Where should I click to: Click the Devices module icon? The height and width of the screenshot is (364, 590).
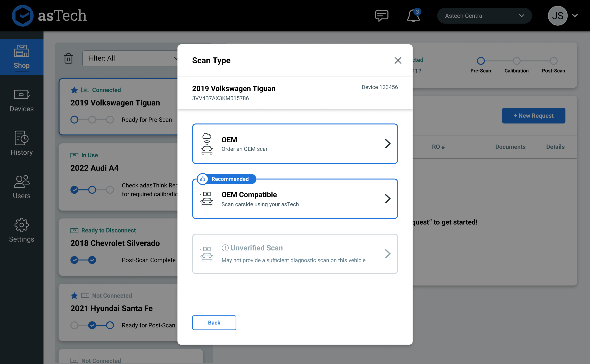click(x=22, y=95)
